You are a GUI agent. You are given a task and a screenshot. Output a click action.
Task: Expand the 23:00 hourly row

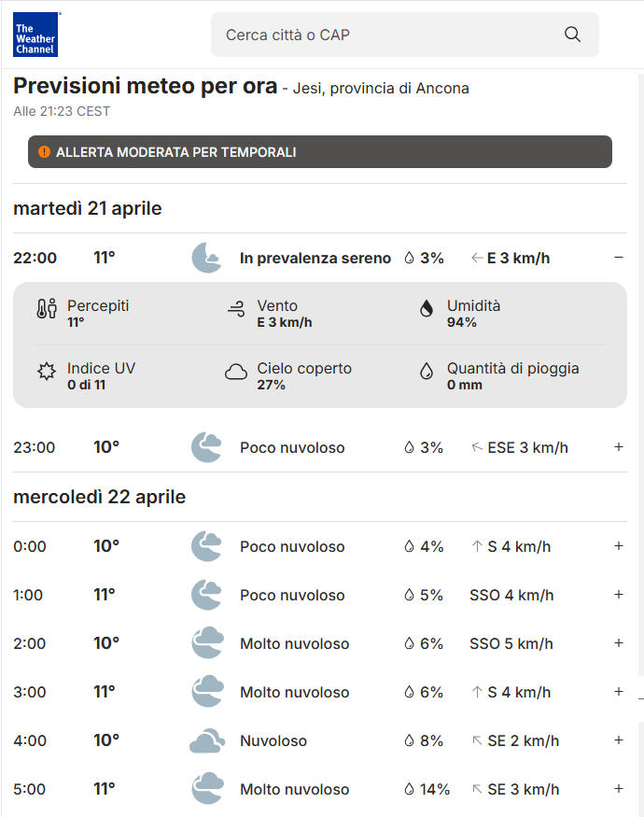point(618,447)
